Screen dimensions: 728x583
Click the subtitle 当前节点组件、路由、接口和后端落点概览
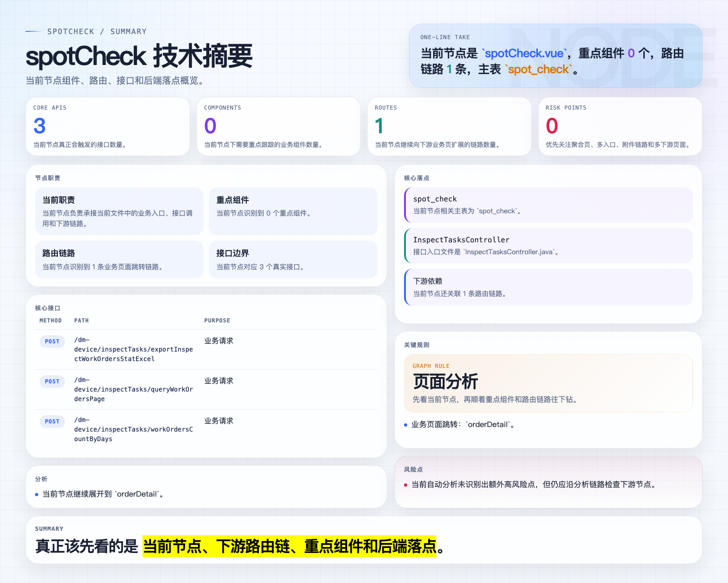[x=116, y=80]
